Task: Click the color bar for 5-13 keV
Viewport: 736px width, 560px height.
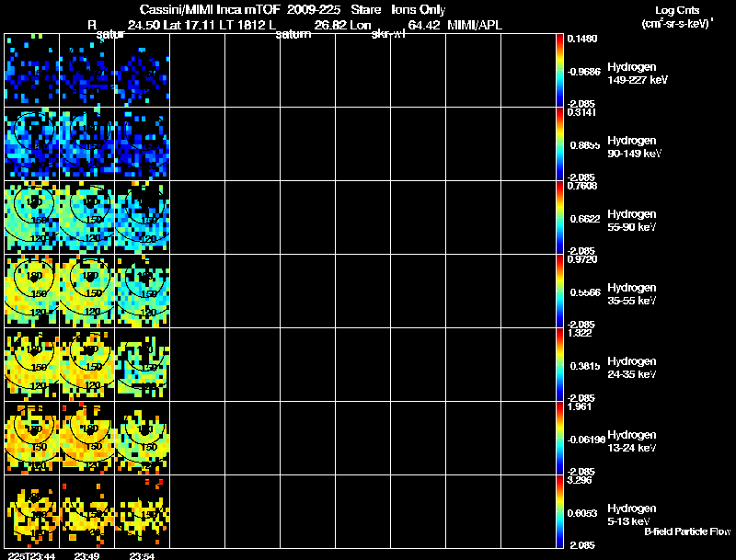Action: click(559, 511)
